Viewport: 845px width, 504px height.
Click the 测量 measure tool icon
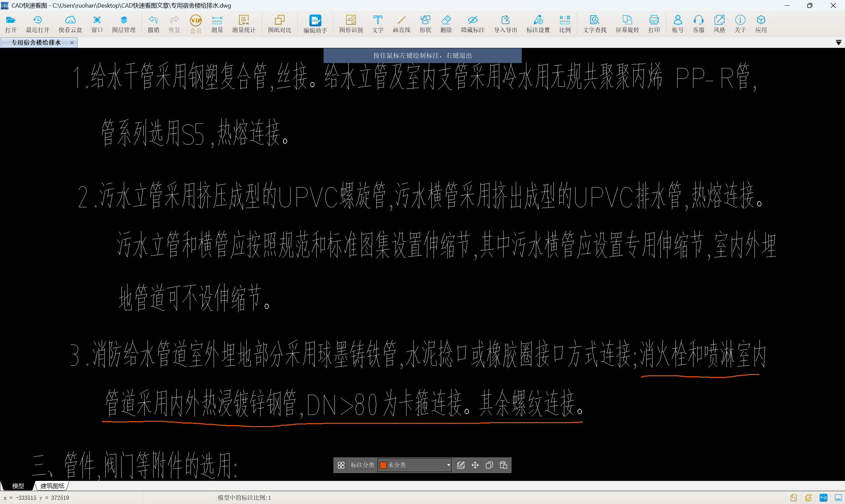point(217,24)
